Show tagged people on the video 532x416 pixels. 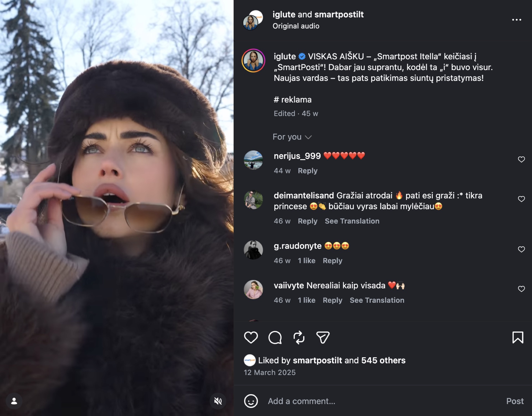point(14,401)
